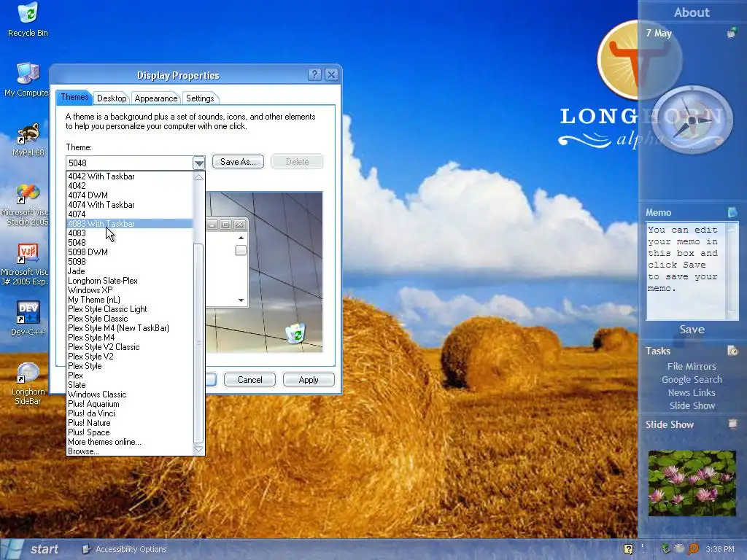This screenshot has height=560, width=747.
Task: Click the Windows flag start logo
Action: (12, 549)
